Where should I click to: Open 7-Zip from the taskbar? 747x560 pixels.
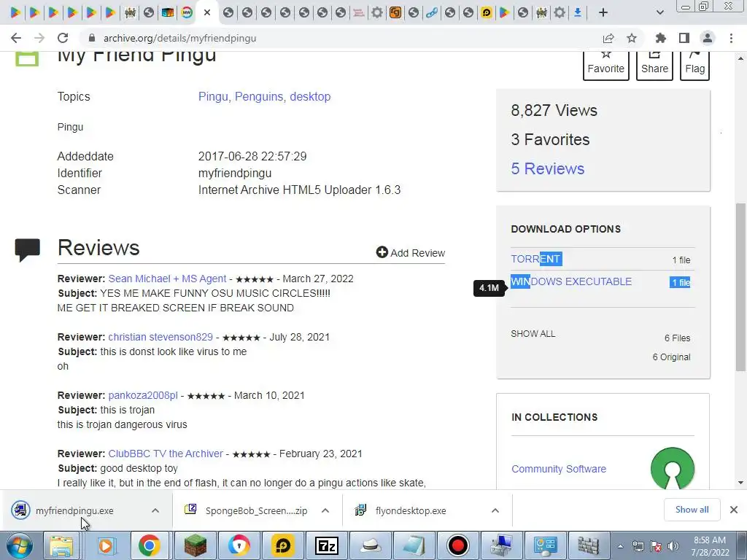click(x=327, y=545)
